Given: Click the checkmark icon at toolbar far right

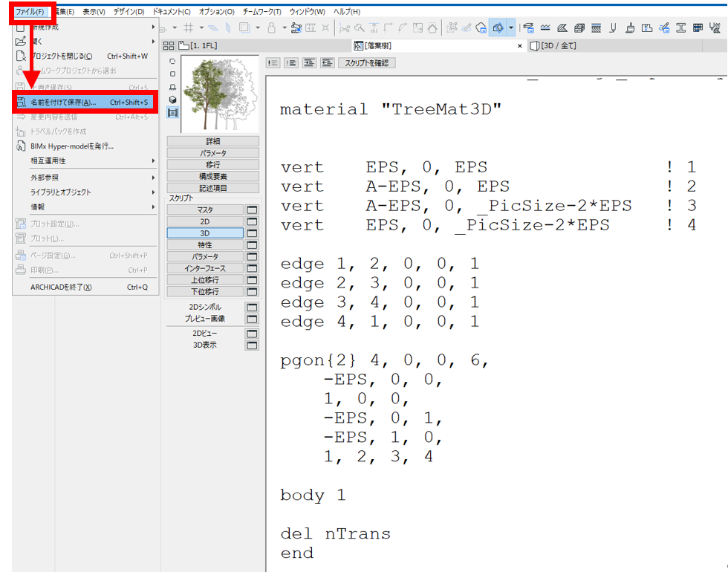Looking at the screenshot, I should tap(715, 28).
